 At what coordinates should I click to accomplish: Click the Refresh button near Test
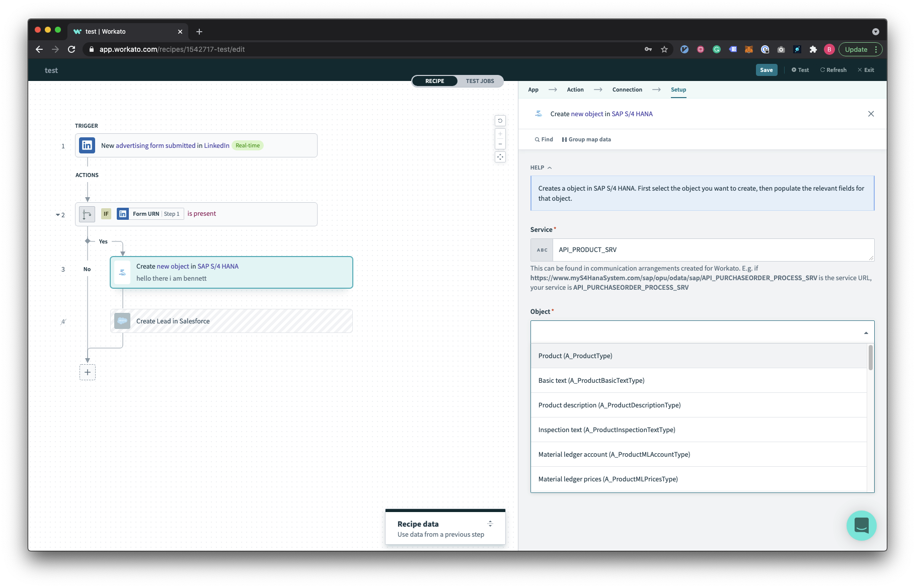point(833,70)
